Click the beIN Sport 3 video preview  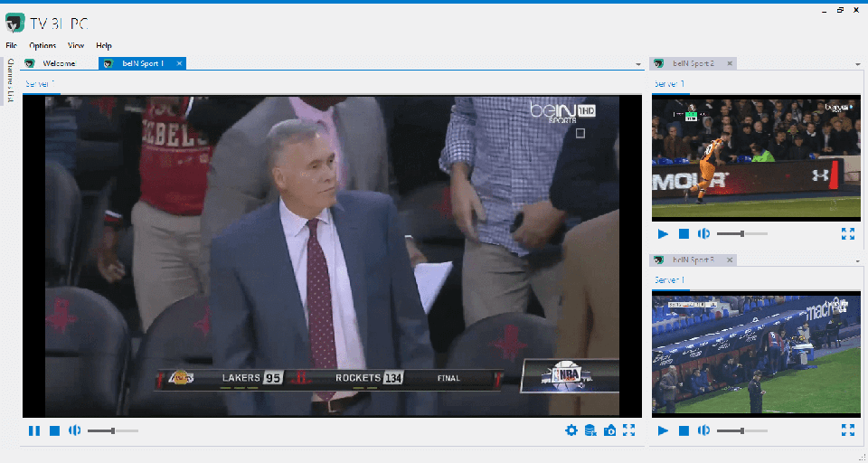(x=756, y=354)
